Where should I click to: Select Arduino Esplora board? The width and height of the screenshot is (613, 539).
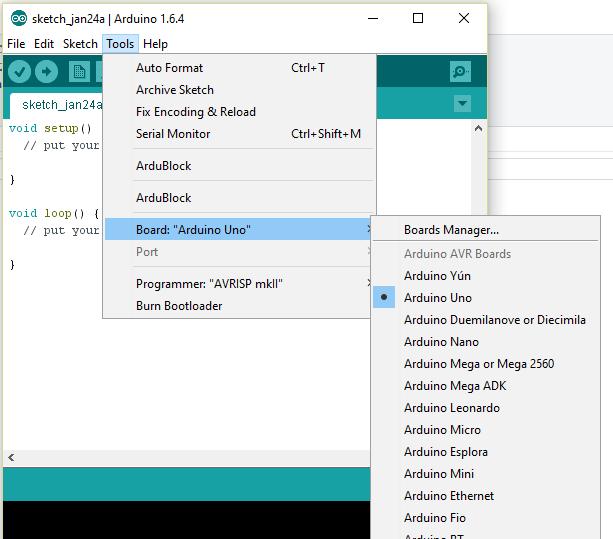[485, 452]
